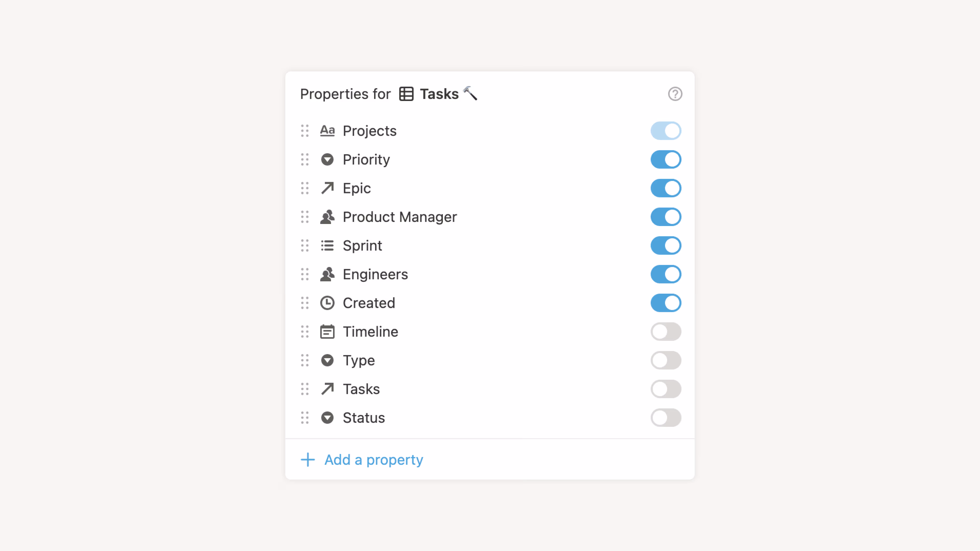Click the clock icon beside Created
The width and height of the screenshot is (980, 551).
[327, 303]
